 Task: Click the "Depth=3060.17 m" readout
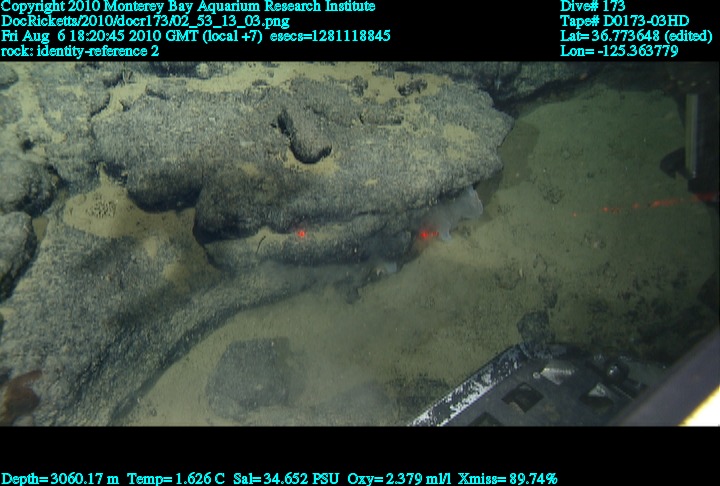60,479
